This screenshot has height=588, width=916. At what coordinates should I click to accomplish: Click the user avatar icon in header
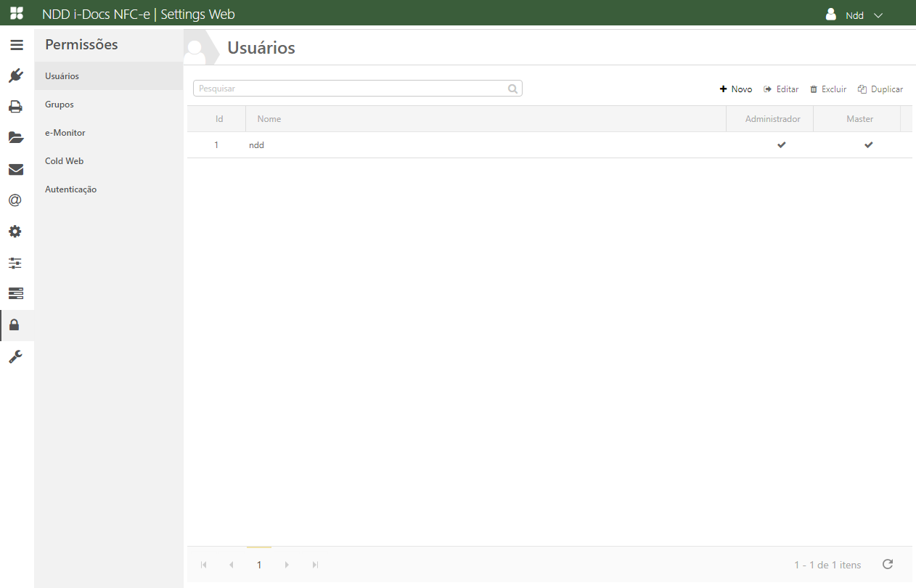click(831, 14)
